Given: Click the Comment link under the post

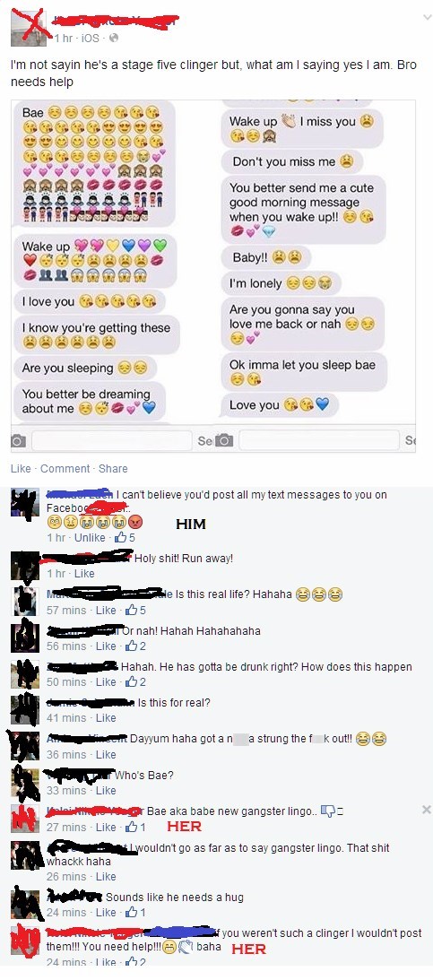Looking at the screenshot, I should tap(65, 469).
